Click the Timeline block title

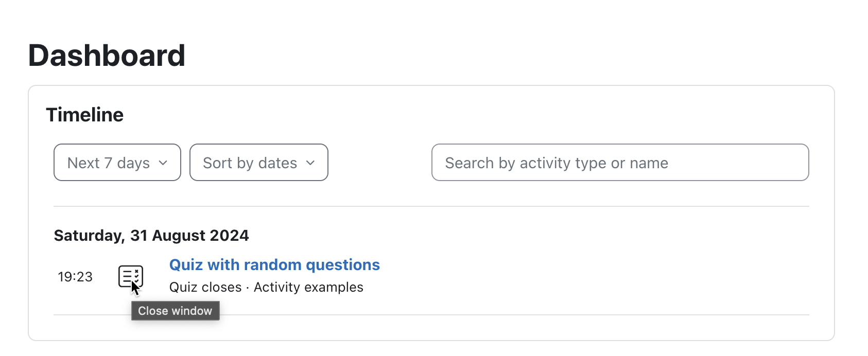point(85,115)
